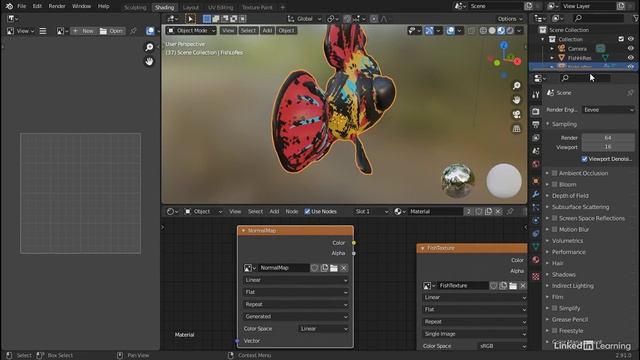Open FishTexture Single Image dropdown
640x360 pixels.
coord(474,334)
